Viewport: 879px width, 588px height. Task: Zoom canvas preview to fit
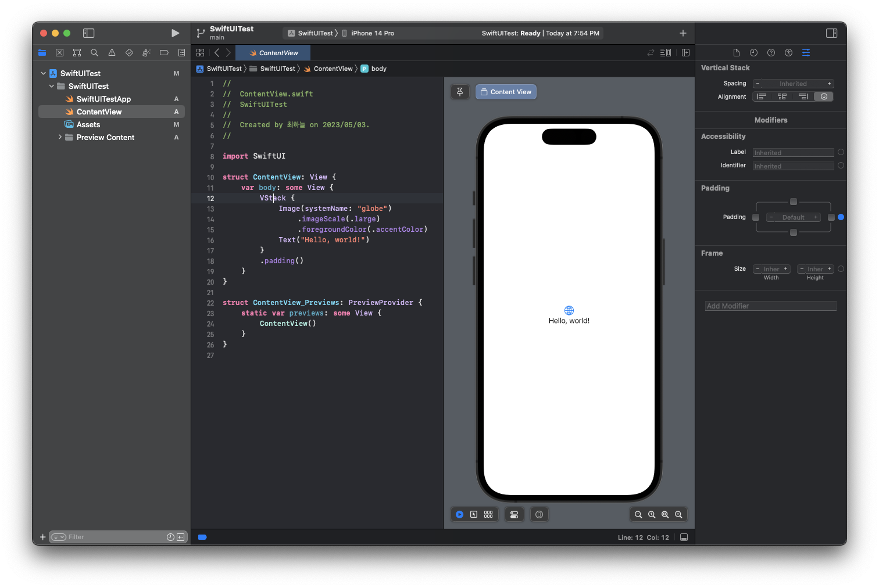pos(665,514)
